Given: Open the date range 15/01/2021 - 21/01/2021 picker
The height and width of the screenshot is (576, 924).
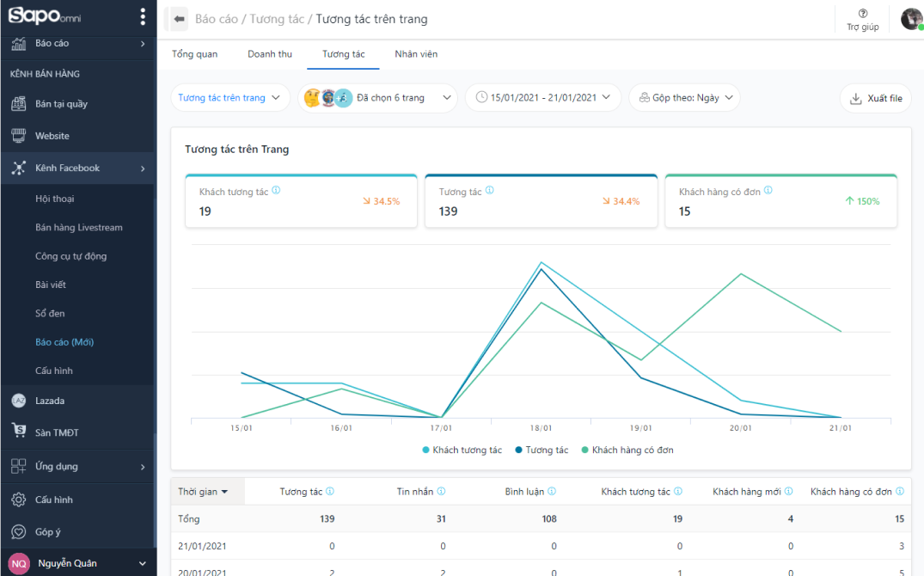Looking at the screenshot, I should coord(543,98).
